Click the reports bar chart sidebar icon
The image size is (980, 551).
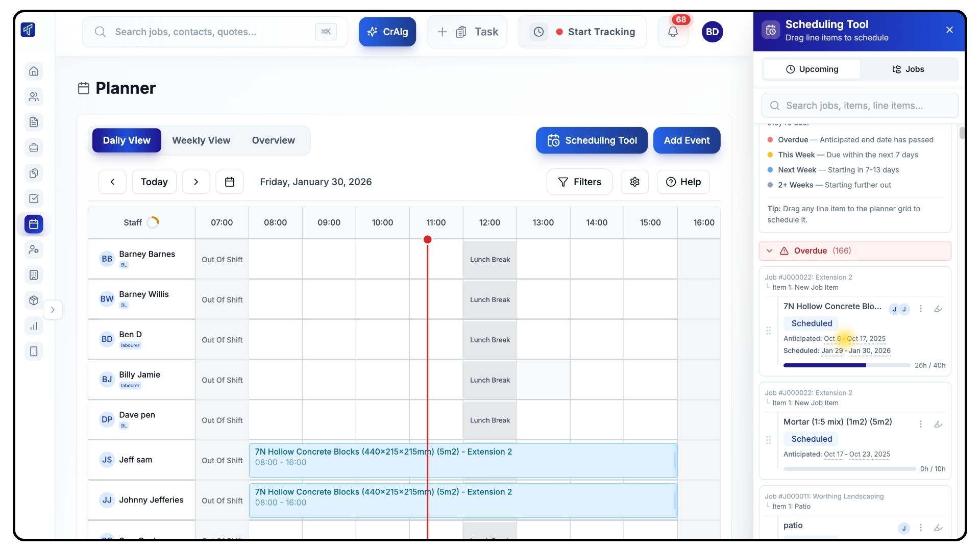click(34, 326)
